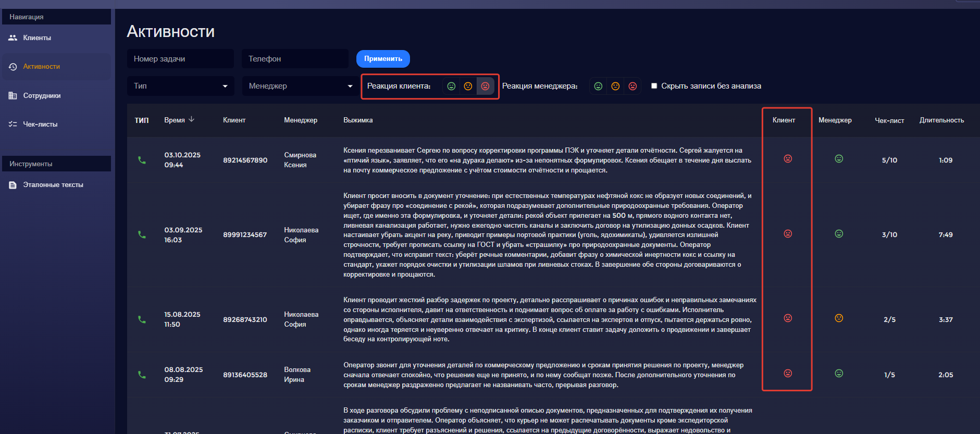The width and height of the screenshot is (980, 434).
Task: Click phone number 89991234567
Action: click(x=245, y=235)
